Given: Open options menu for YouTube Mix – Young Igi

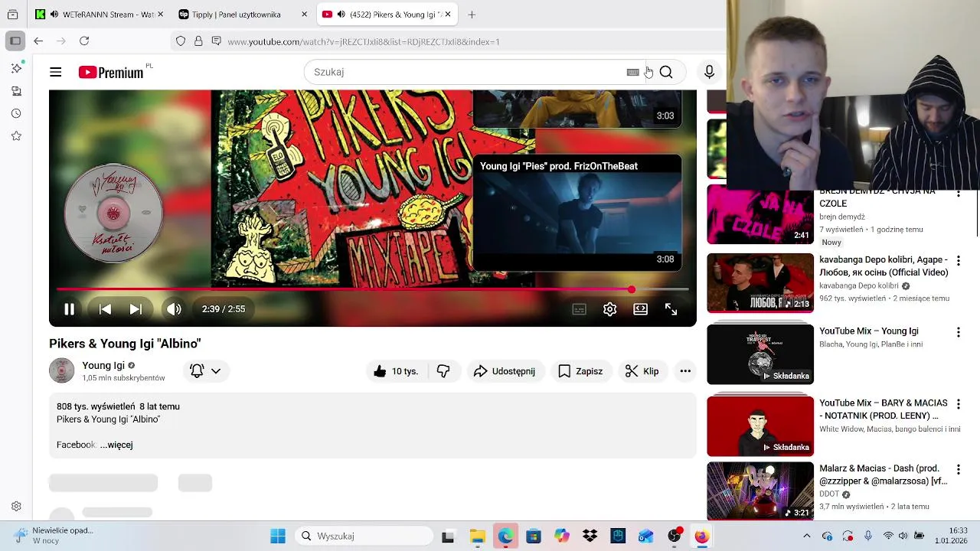Looking at the screenshot, I should point(958,332).
